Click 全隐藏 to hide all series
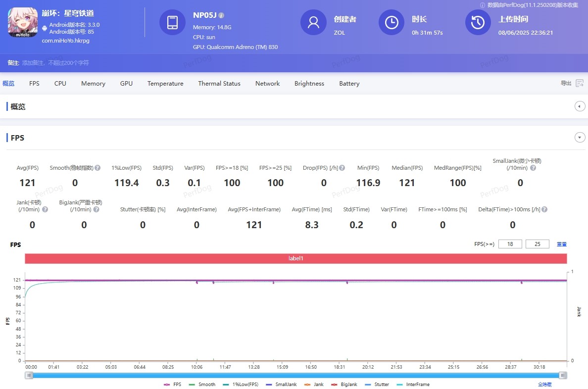The height and width of the screenshot is (389, 588). click(544, 385)
